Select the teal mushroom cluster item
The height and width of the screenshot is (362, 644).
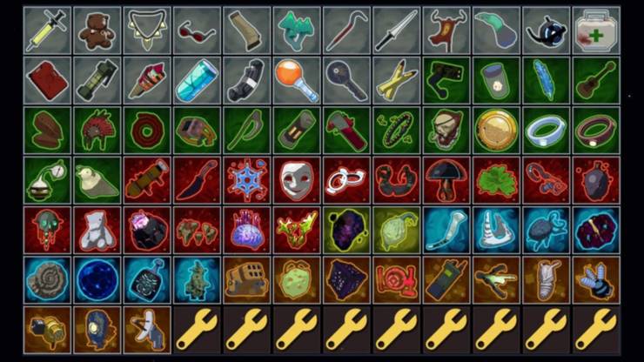(297, 30)
